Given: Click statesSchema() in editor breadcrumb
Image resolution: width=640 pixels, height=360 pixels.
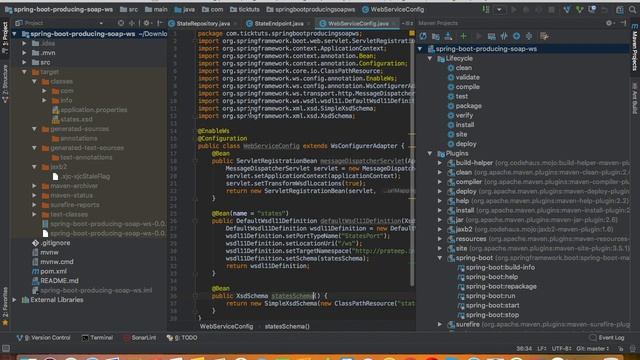Looking at the screenshot, I should 287,327.
